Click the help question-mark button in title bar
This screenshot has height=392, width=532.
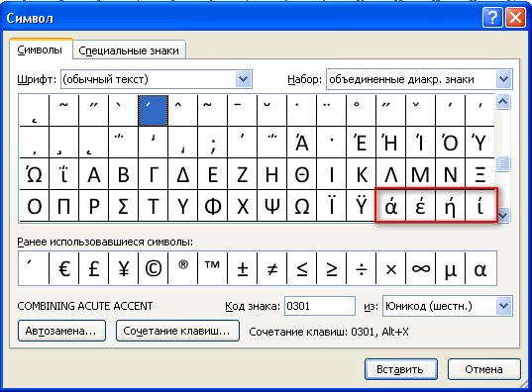click(492, 17)
